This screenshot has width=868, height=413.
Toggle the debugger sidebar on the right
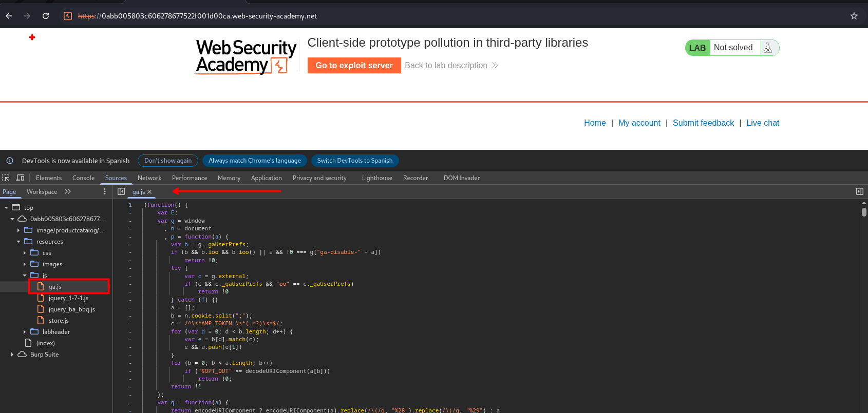(x=859, y=191)
